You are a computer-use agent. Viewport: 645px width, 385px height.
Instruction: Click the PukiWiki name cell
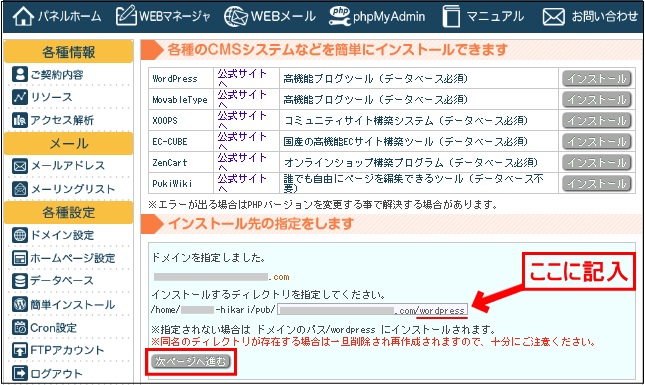[x=181, y=183]
